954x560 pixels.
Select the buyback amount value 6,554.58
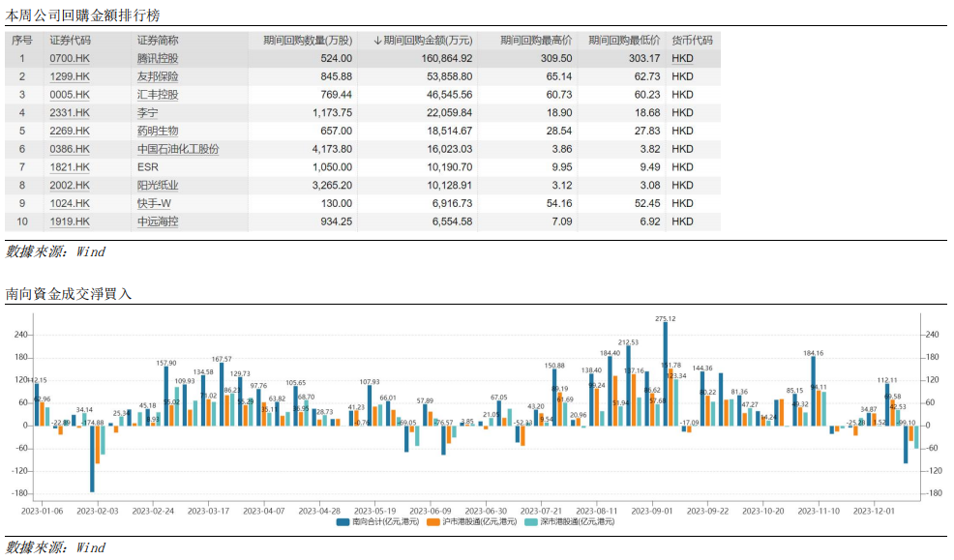pyautogui.click(x=452, y=221)
